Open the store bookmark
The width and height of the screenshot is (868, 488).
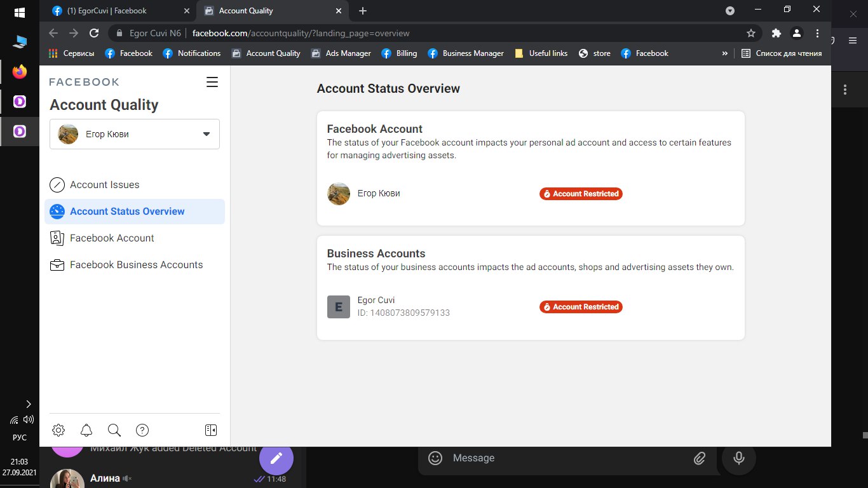[595, 53]
